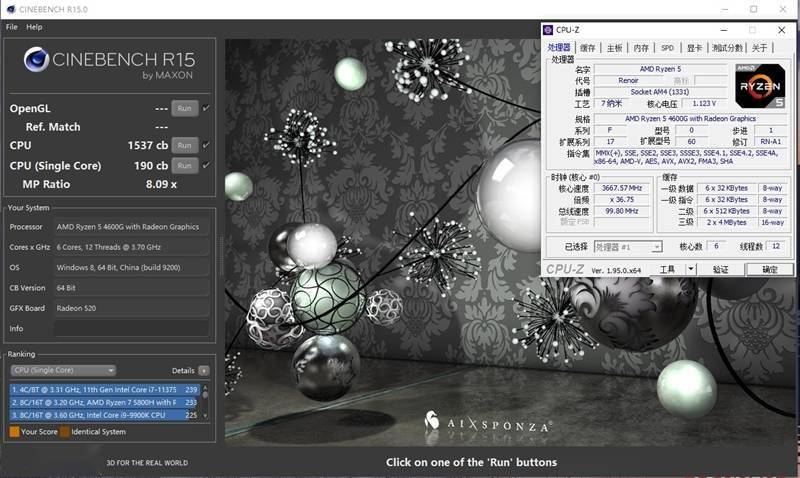The image size is (800, 478).
Task: Minimize the CPU-Z window
Action: tap(723, 30)
